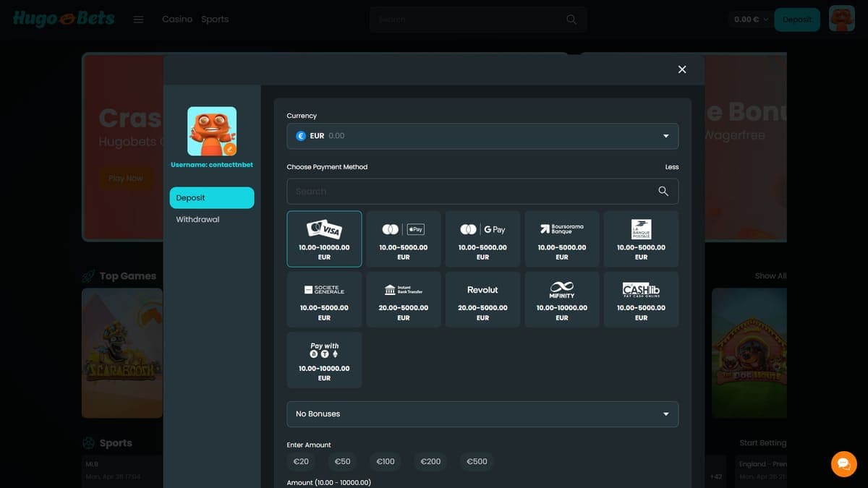
Task: Open the Scarab game thumbnail
Action: pos(122,353)
